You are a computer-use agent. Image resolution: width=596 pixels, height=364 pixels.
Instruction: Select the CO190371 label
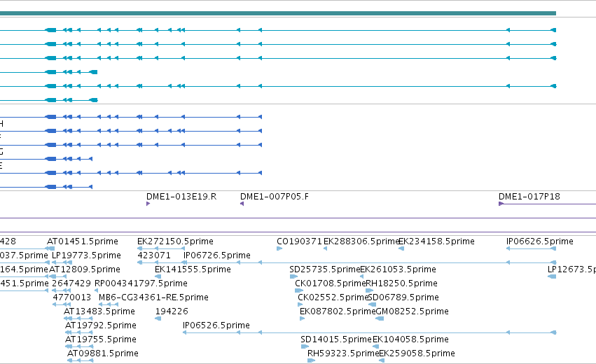pos(299,241)
